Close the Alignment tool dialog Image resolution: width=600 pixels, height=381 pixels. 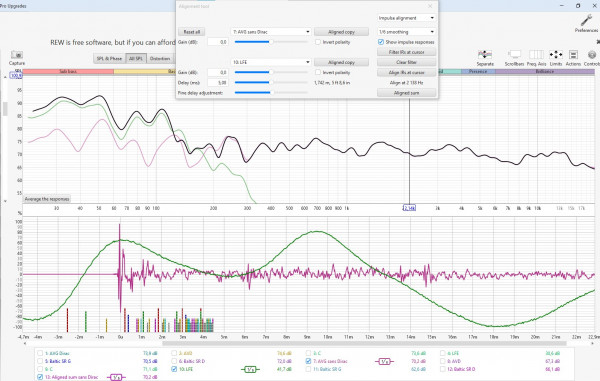tap(430, 6)
